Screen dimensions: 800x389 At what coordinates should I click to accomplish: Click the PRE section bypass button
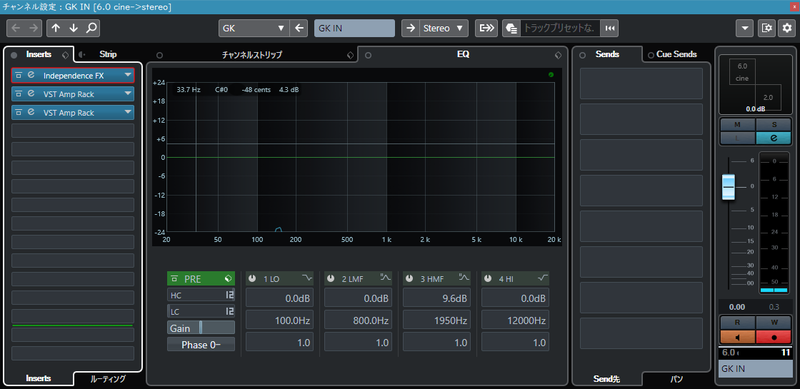coord(175,279)
